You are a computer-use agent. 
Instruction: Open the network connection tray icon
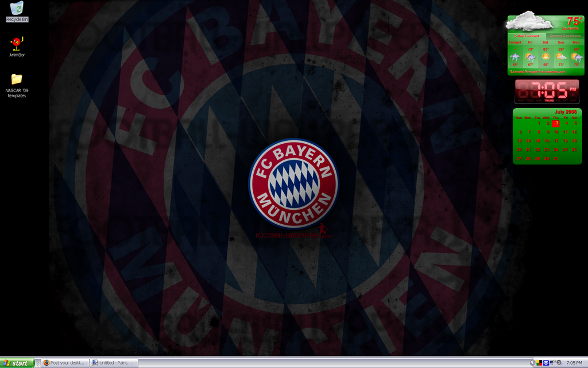pos(552,363)
